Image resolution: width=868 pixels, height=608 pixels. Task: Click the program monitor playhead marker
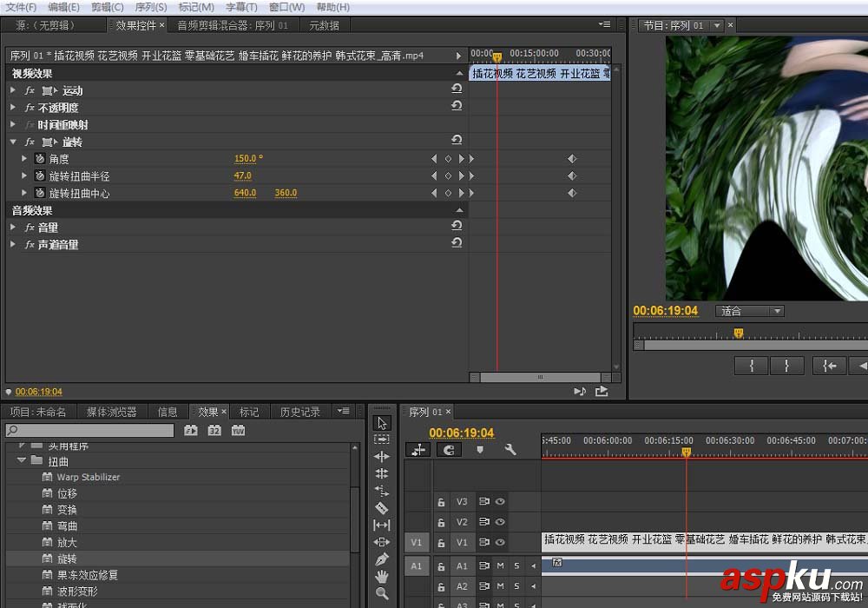tap(738, 333)
